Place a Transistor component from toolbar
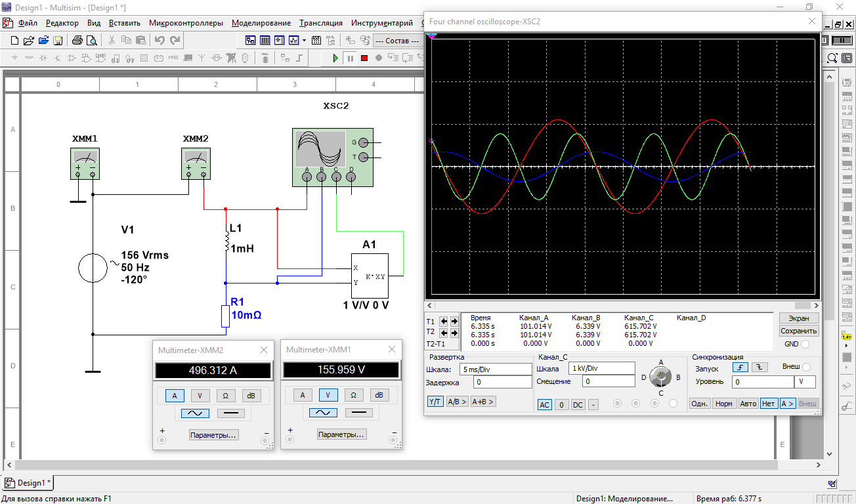The height and width of the screenshot is (504, 856). pos(58,58)
